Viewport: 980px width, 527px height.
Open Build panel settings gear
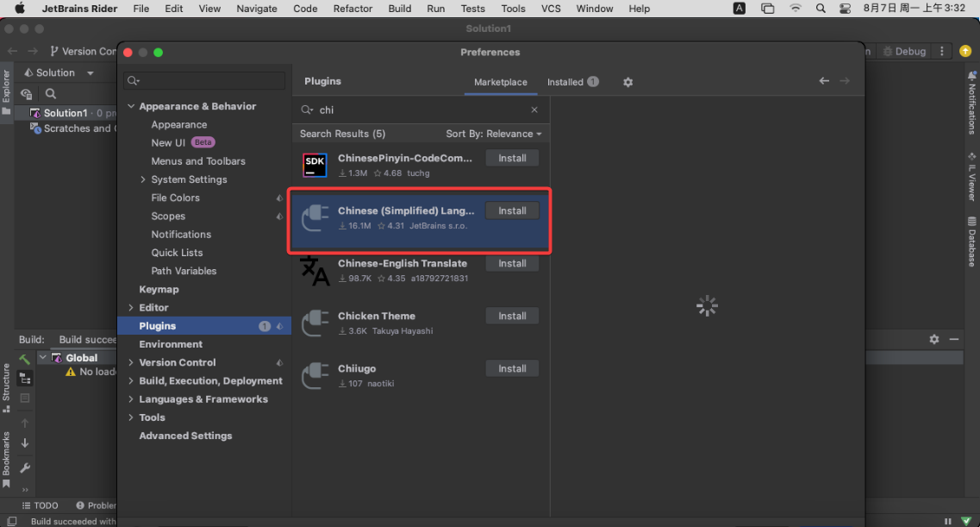[x=933, y=339]
